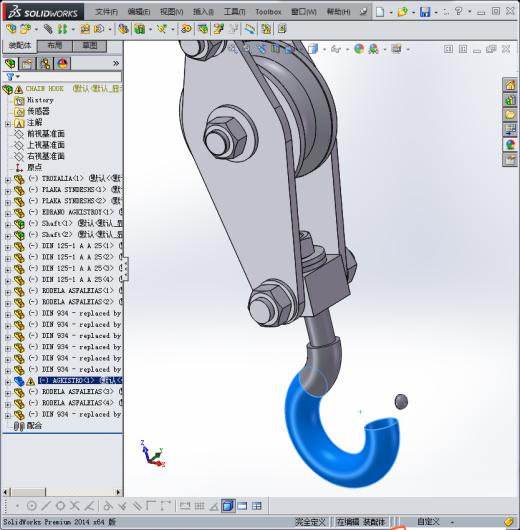This screenshot has height=530, width=520.
Task: Click the Appearances icon in the right task pane
Action: [x=510, y=145]
